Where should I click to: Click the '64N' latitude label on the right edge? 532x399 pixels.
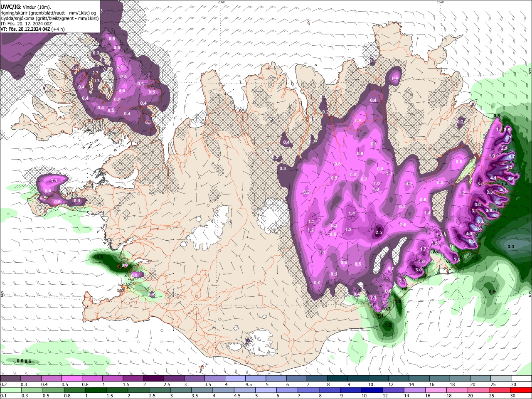tap(530, 294)
